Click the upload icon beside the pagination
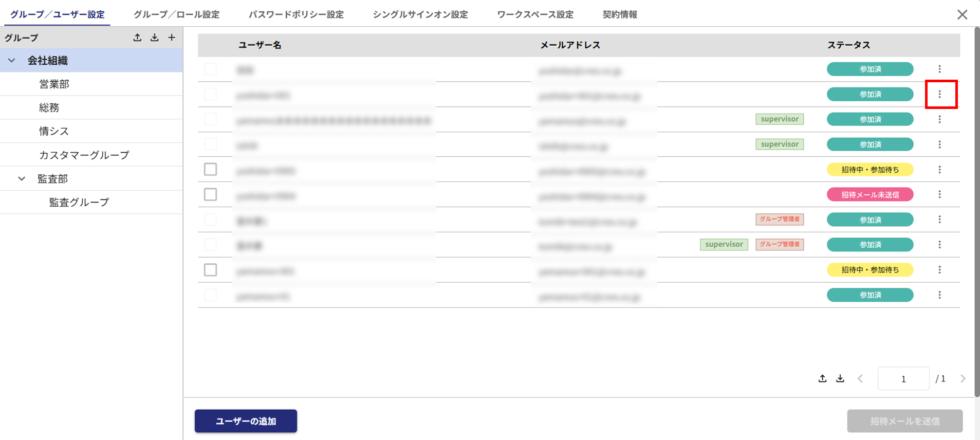This screenshot has height=440, width=980. tap(822, 379)
